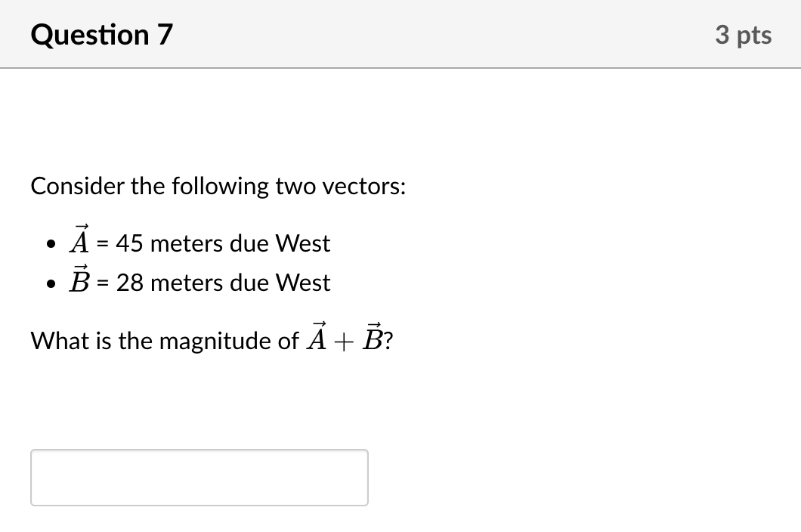Click the vector B symbol with arrow

click(78, 280)
